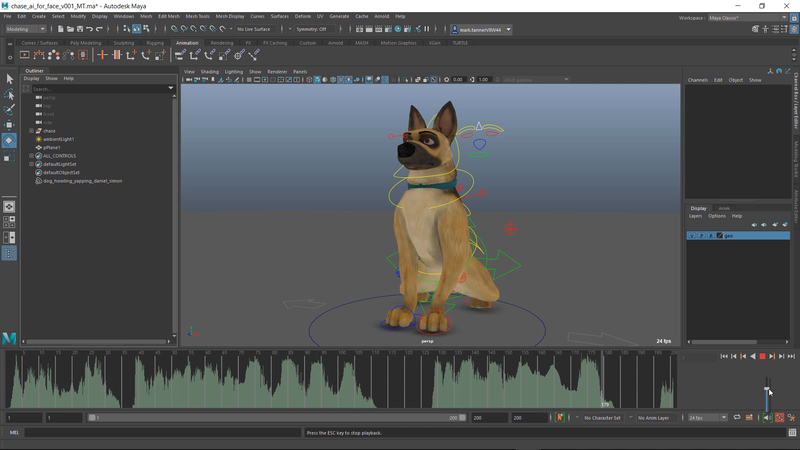This screenshot has height=450, width=800.
Task: Click the New Scene icon
Action: click(60, 29)
